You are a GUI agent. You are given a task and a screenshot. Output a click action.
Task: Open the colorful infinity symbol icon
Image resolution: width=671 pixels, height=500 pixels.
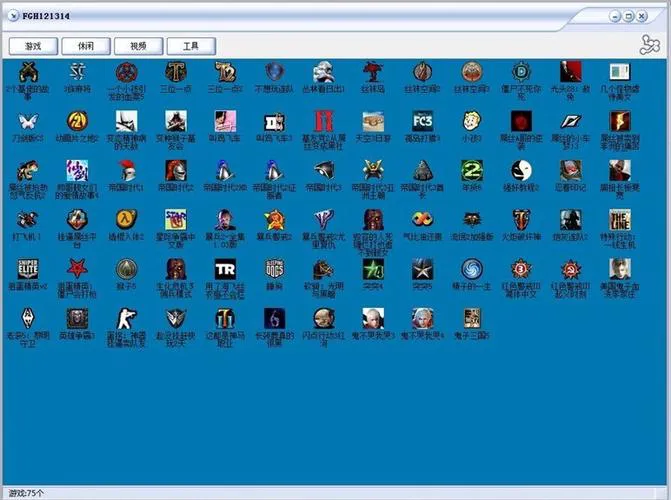422,220
